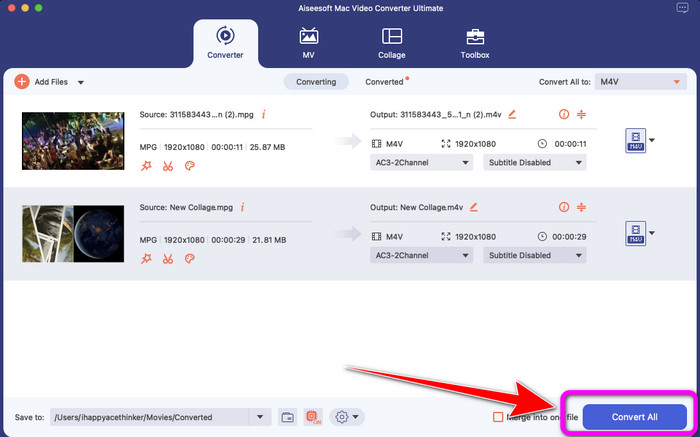Click the magic wand enhance icon for first video

(147, 166)
